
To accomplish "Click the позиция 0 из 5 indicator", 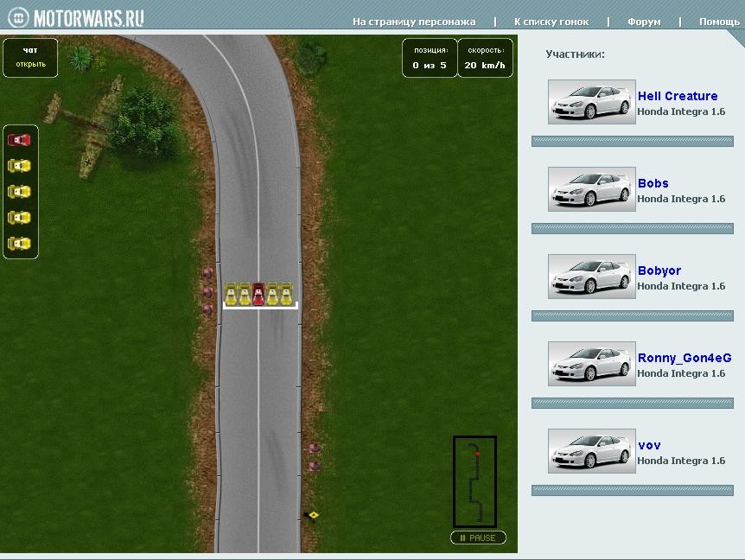I will click(x=430, y=58).
